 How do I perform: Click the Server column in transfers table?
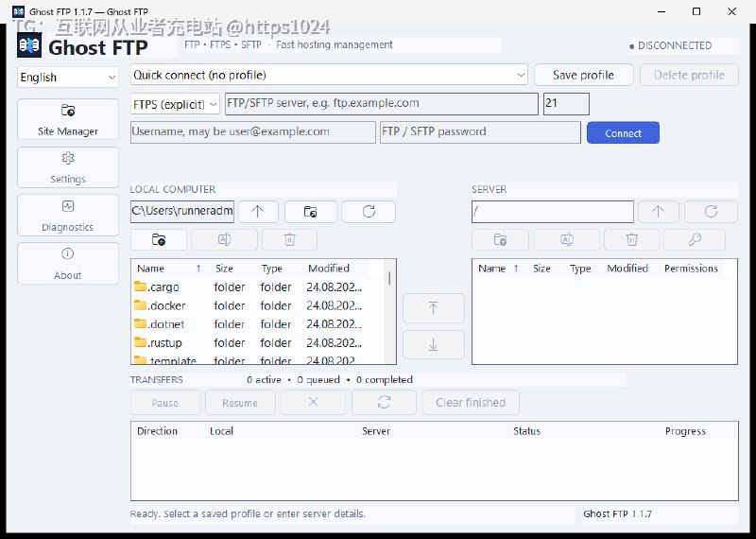376,431
